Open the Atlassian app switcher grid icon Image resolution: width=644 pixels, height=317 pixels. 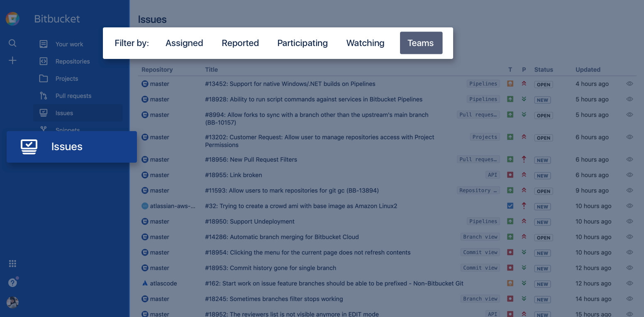point(12,263)
